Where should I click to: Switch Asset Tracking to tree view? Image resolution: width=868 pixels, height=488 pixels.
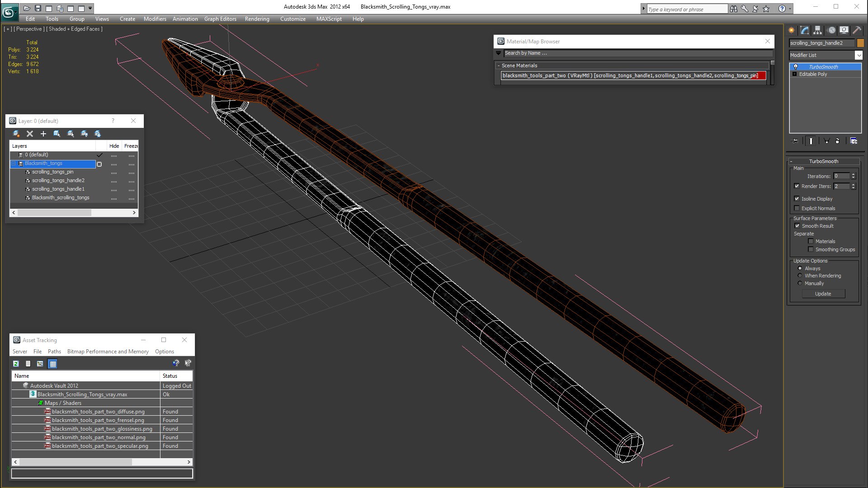point(40,364)
